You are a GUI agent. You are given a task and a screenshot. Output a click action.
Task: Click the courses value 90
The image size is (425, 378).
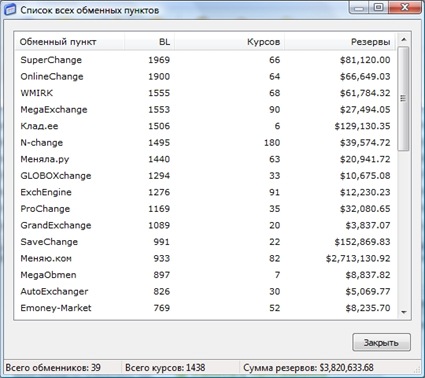(x=274, y=110)
